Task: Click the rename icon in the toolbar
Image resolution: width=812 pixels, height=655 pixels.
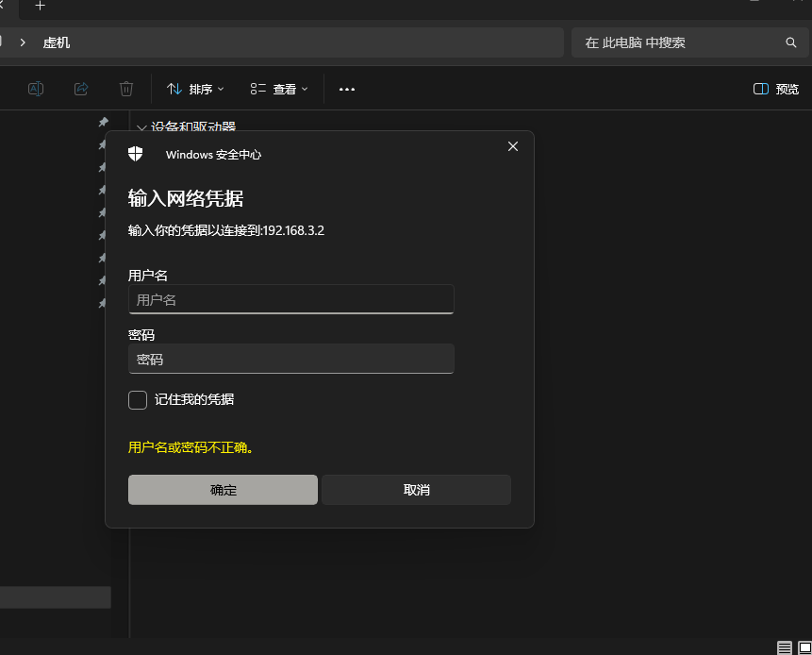Action: (36, 89)
